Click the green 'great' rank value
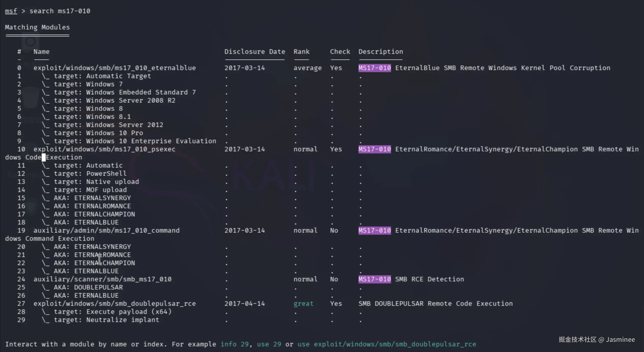Image resolution: width=644 pixels, height=352 pixels. pos(303,303)
